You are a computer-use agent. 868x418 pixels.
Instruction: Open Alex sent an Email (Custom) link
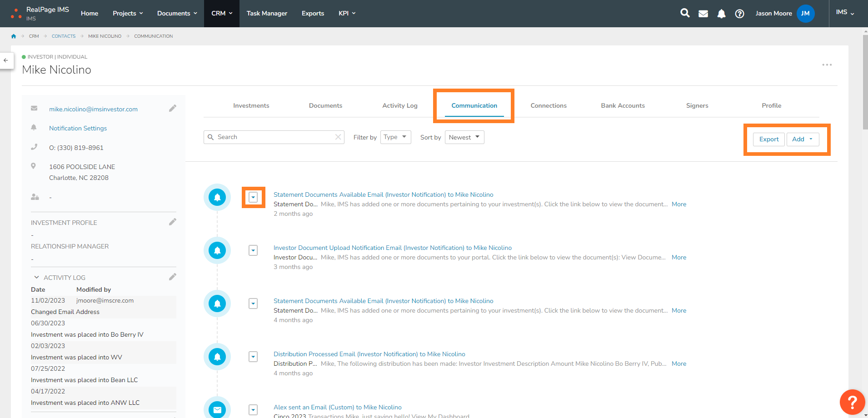tap(338, 407)
